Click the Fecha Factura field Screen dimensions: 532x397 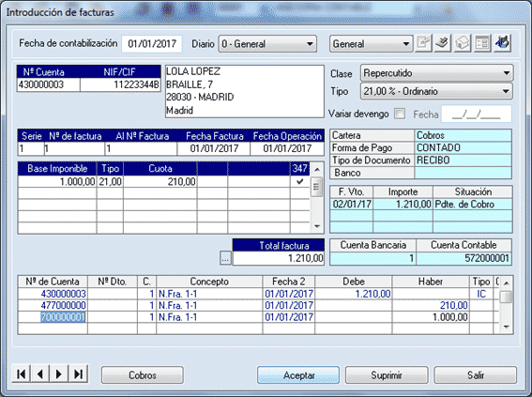[214, 148]
